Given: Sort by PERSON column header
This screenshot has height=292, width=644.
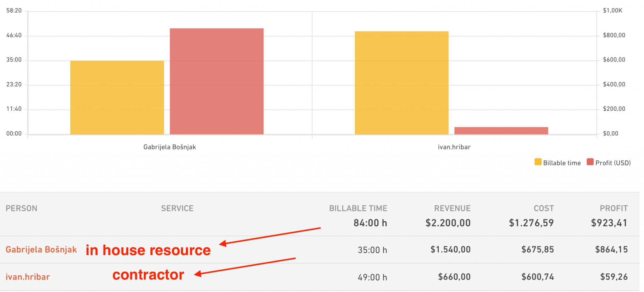Looking at the screenshot, I should 21,208.
